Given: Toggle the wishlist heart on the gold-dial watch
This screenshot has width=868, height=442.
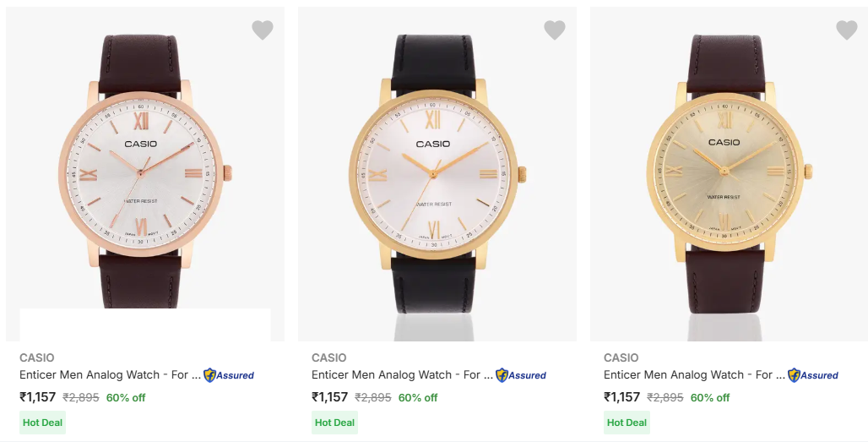Looking at the screenshot, I should [x=846, y=30].
